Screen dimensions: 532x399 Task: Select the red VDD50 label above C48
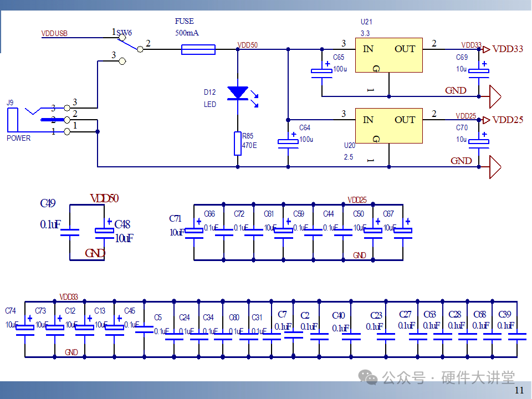click(104, 198)
